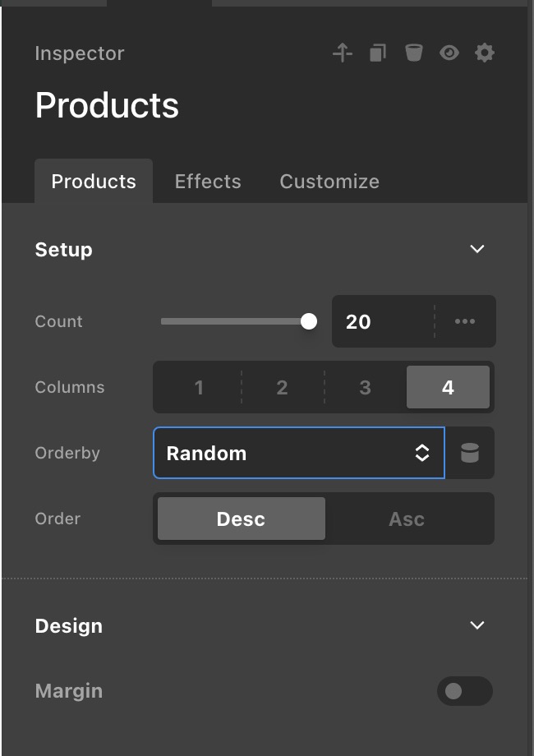Toggle the Margin switch

(x=464, y=691)
